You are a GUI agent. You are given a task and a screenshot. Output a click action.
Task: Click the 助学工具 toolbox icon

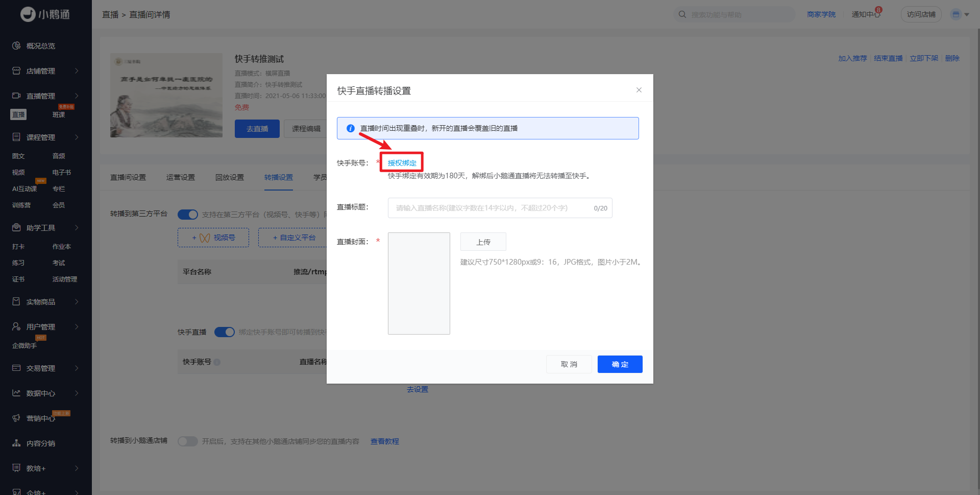point(16,228)
